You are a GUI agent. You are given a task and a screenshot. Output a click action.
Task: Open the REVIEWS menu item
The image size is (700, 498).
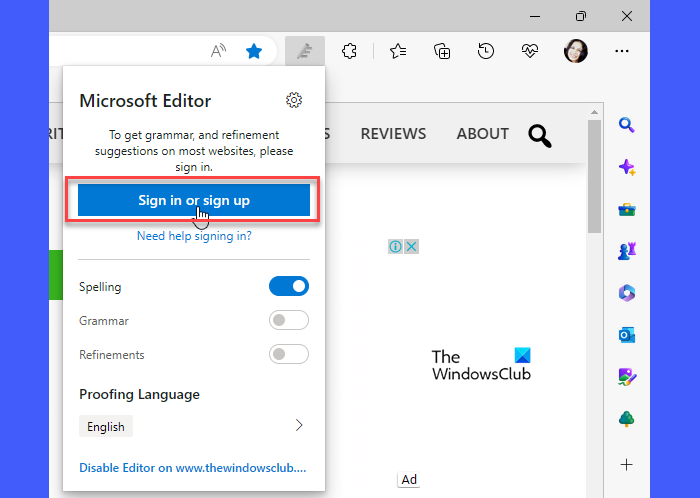[x=393, y=134]
